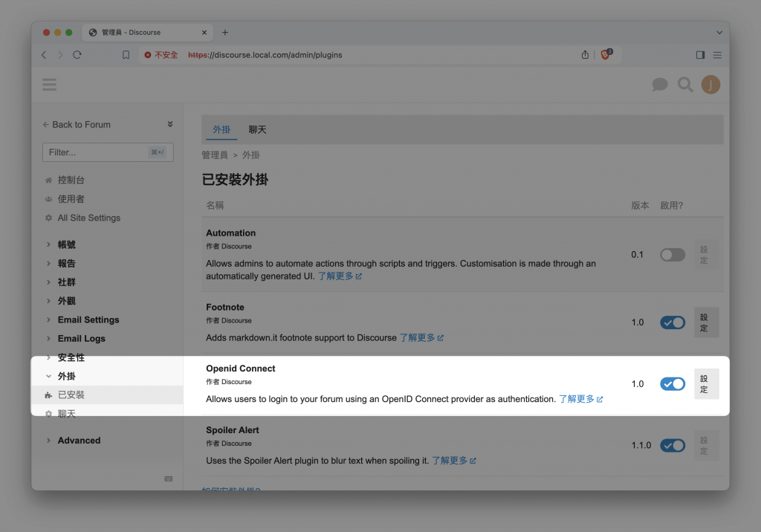This screenshot has height=532, width=761.
Task: Open the chat bubble icon in header
Action: [x=660, y=85]
